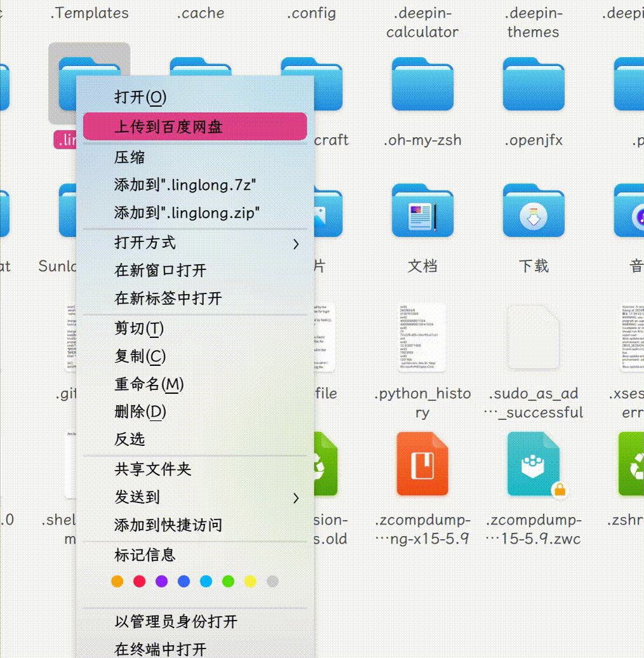
Task: Select 添加到".linglong.zip" entry
Action: (195, 213)
